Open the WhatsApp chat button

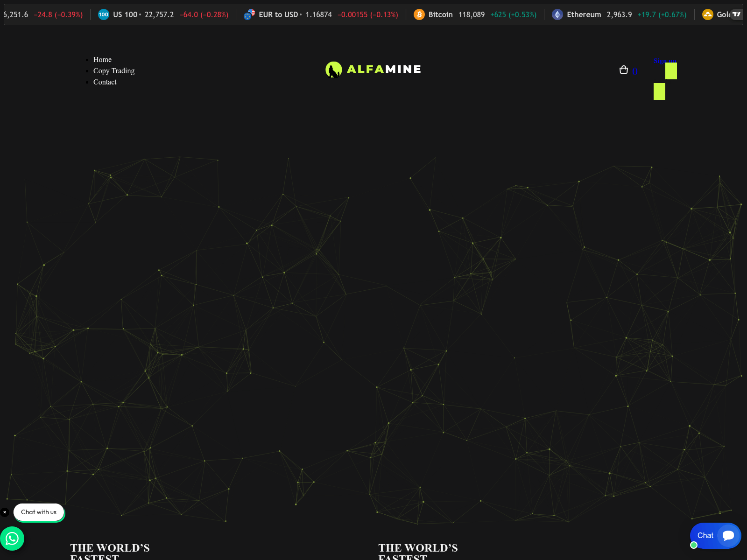[x=12, y=539]
